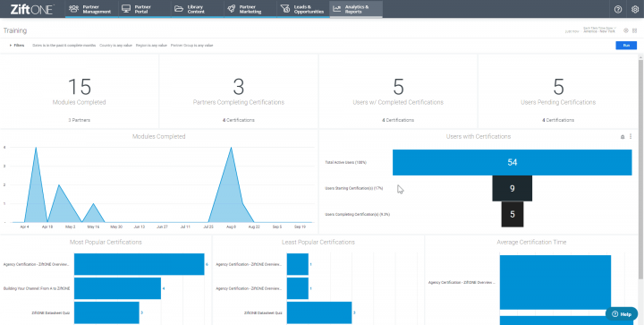Click the Users Completing Certification(s) label
This screenshot has width=644, height=325.
click(357, 214)
